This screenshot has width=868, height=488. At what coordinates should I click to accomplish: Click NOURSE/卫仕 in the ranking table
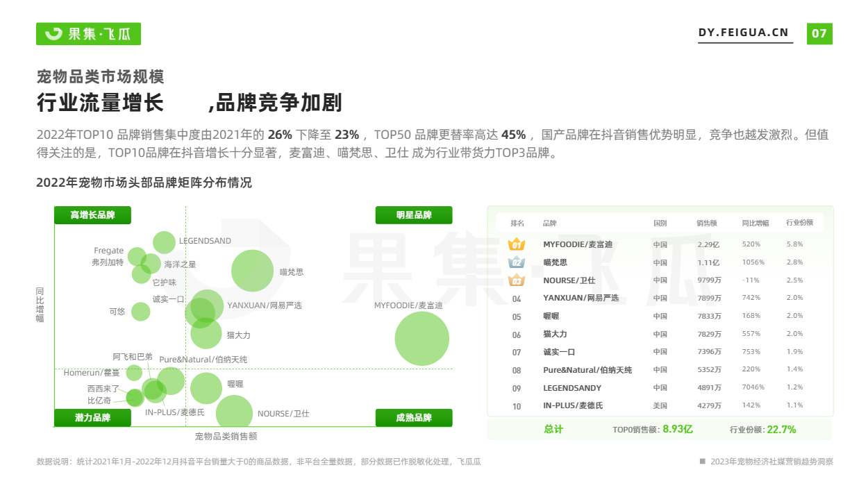(569, 280)
